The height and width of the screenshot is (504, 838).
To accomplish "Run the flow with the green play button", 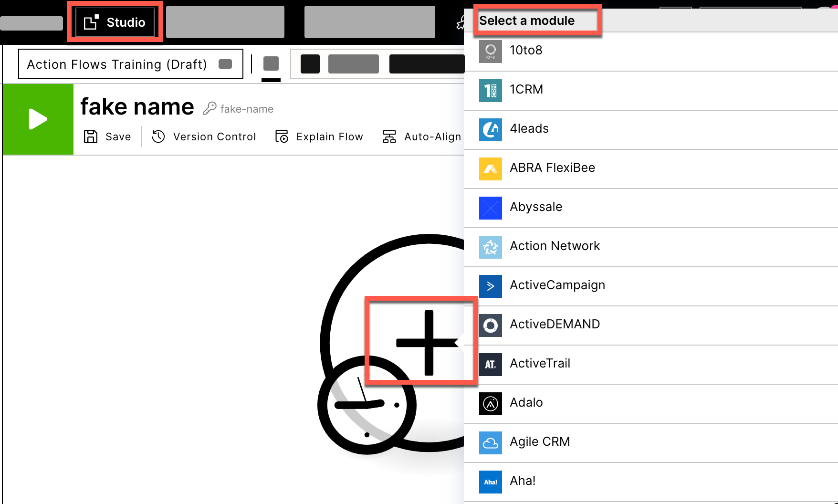I will (x=38, y=119).
